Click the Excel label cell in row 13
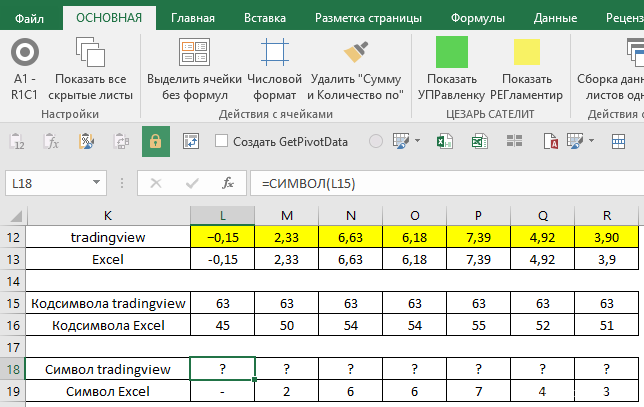The image size is (644, 407). 108,259
